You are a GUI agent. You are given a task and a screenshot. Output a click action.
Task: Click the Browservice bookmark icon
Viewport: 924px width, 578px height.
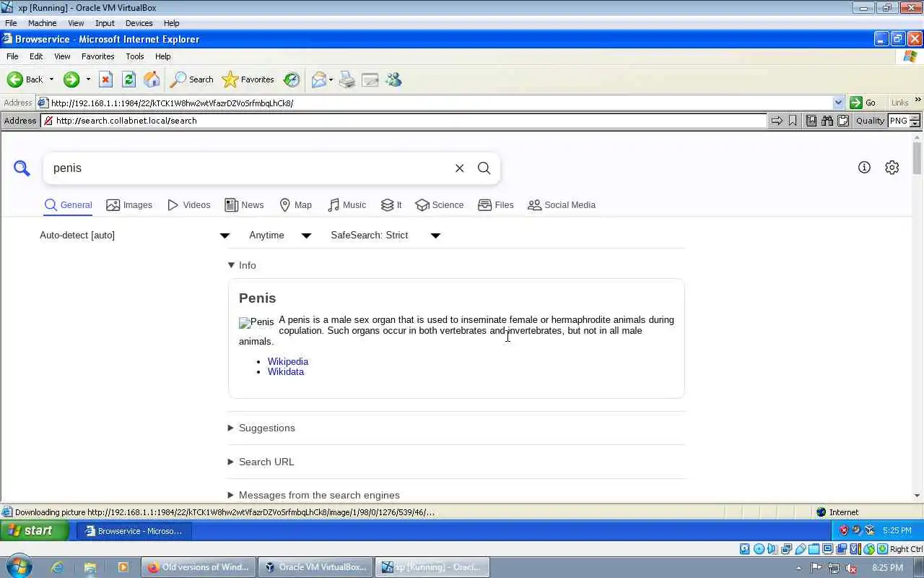(793, 121)
